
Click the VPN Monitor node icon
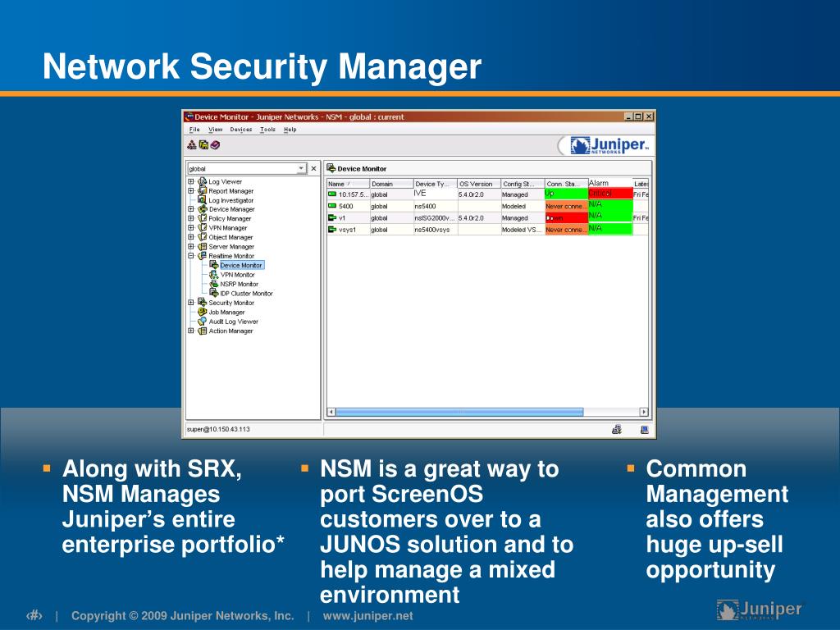[214, 274]
